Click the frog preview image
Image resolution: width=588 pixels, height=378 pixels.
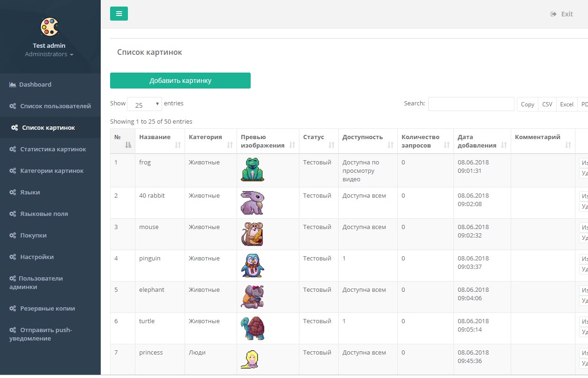coord(253,169)
